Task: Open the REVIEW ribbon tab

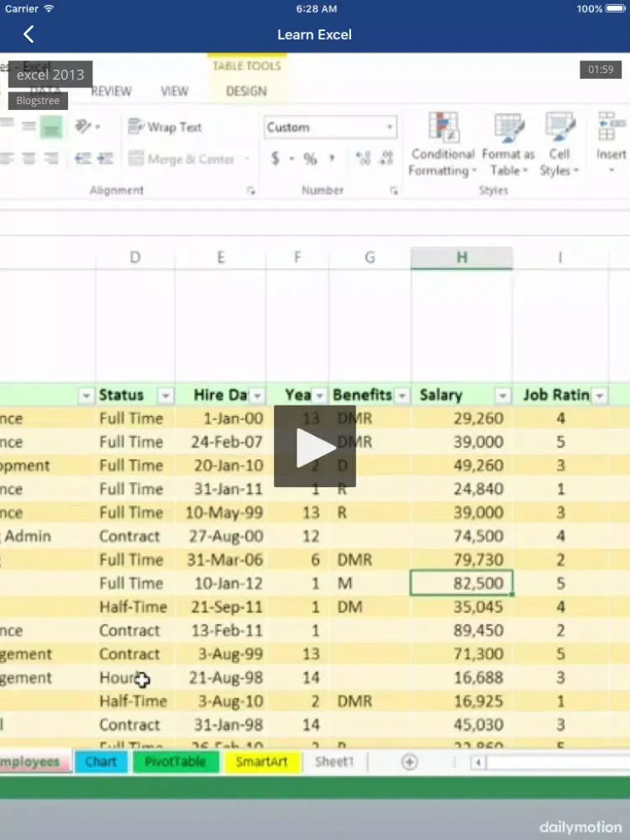Action: 112,91
